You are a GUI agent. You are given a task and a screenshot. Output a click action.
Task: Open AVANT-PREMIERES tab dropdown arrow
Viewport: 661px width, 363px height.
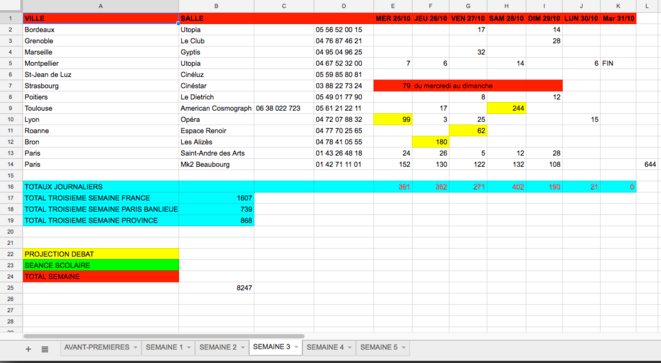(135, 347)
